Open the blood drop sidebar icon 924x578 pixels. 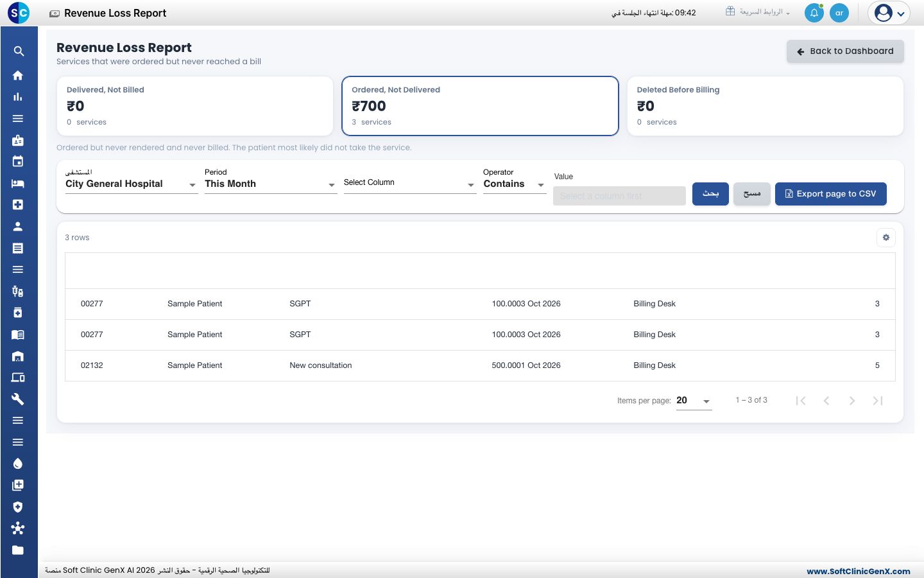(18, 464)
